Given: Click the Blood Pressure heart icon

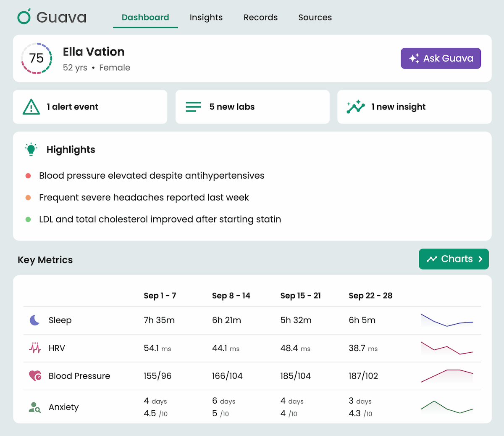Looking at the screenshot, I should [x=35, y=376].
